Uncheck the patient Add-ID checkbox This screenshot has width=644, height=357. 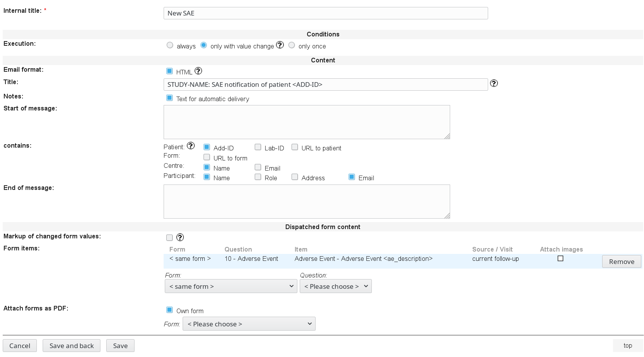point(207,147)
